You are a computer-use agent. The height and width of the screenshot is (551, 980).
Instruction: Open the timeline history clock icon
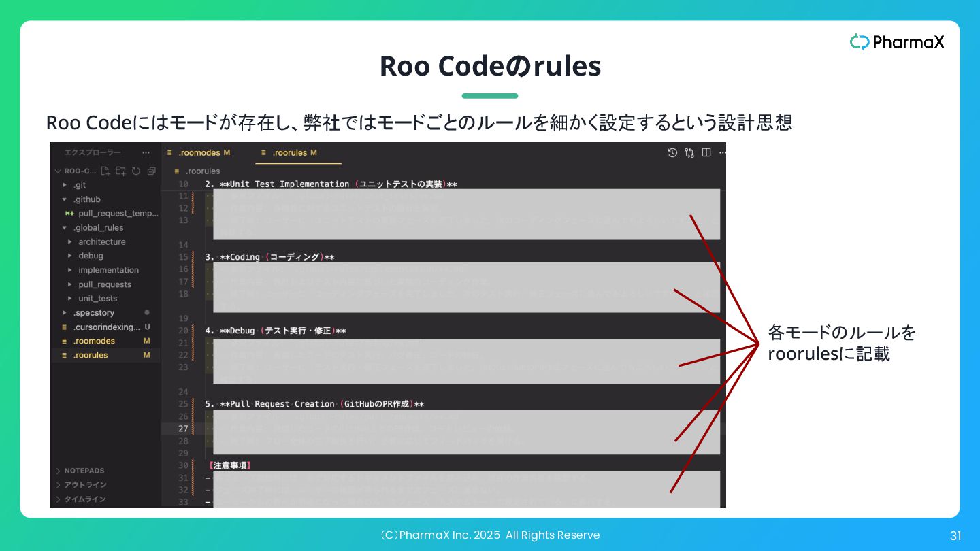click(672, 153)
